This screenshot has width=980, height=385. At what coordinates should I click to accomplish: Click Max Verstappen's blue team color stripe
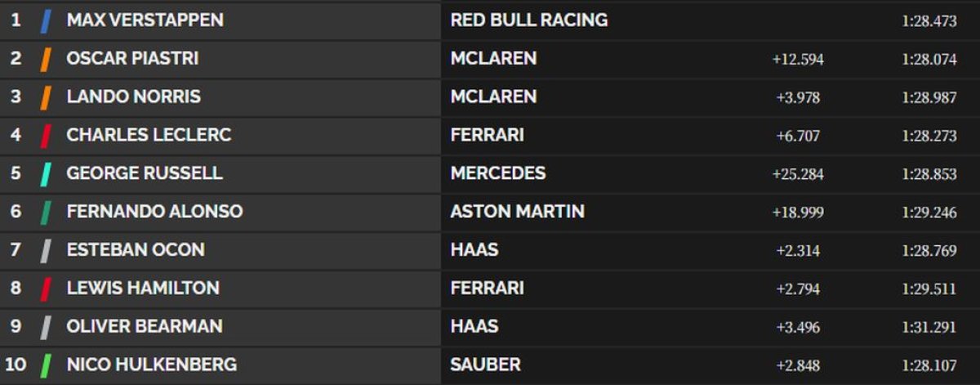[x=47, y=20]
